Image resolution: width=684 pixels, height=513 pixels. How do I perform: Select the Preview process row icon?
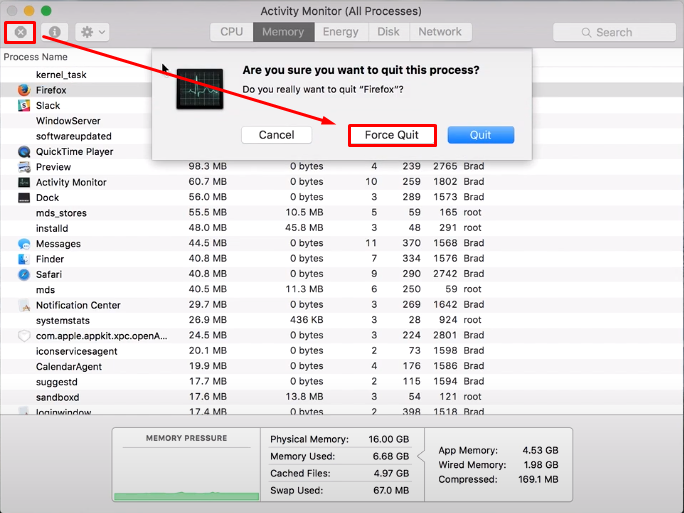click(24, 167)
